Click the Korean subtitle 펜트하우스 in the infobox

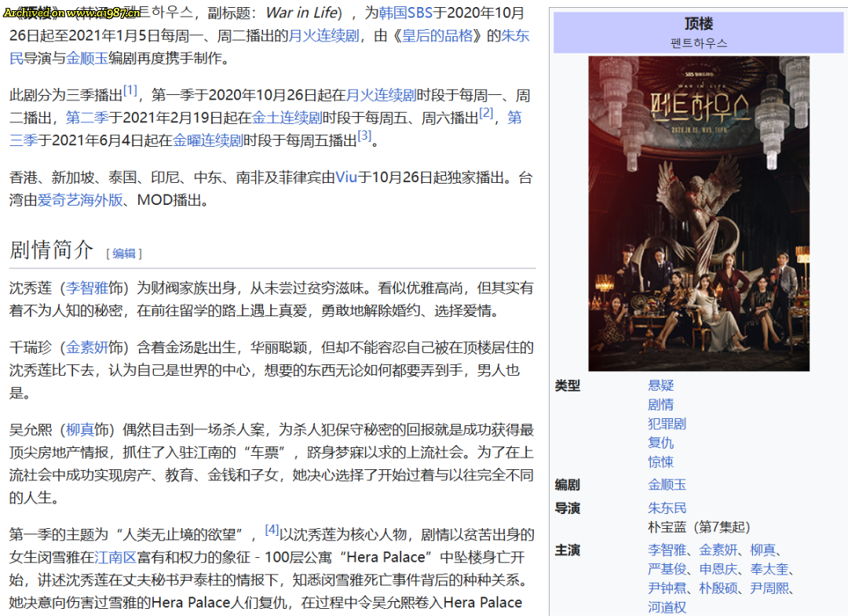coord(699,43)
